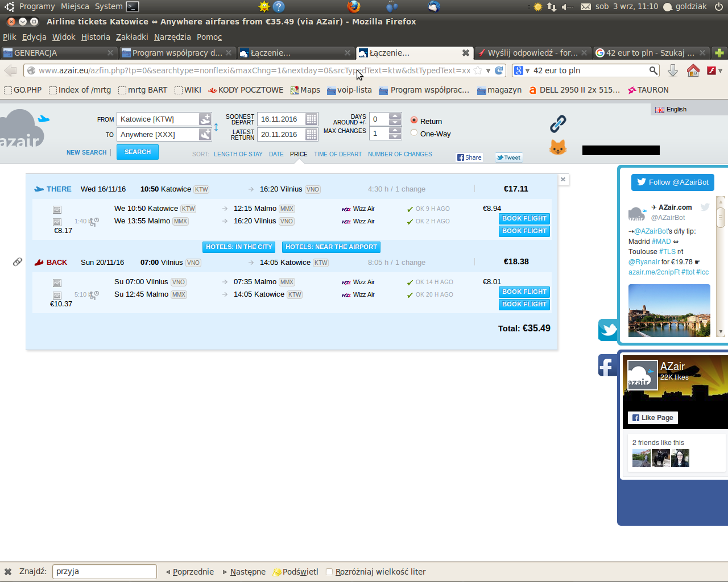Book the Su 12:45 Malmo to Katowice flight

click(x=524, y=304)
